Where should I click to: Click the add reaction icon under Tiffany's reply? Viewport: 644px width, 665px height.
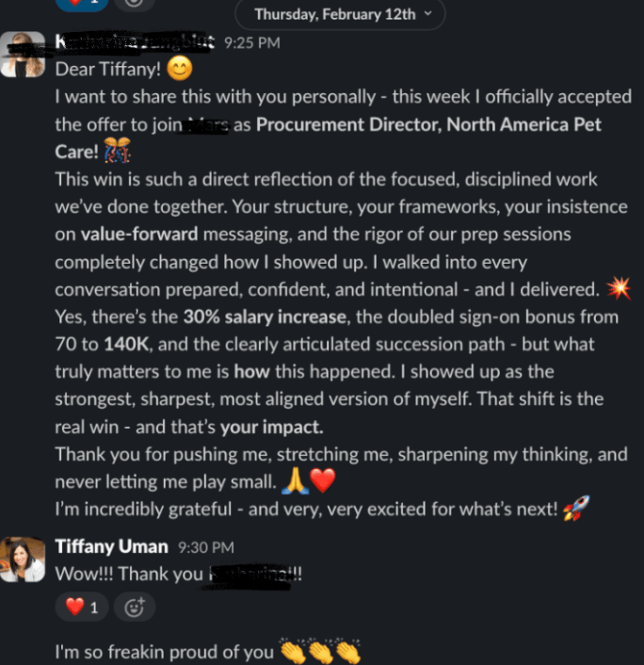click(x=135, y=608)
